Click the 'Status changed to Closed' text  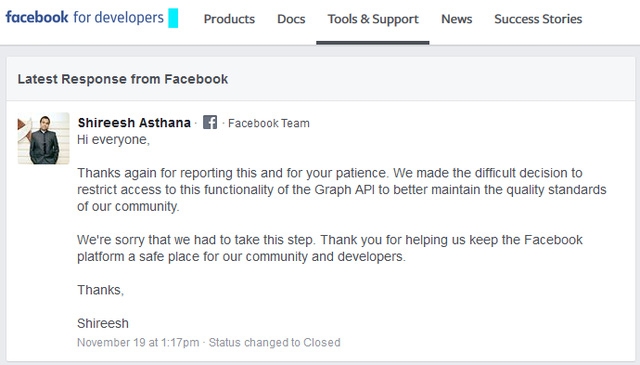274,343
